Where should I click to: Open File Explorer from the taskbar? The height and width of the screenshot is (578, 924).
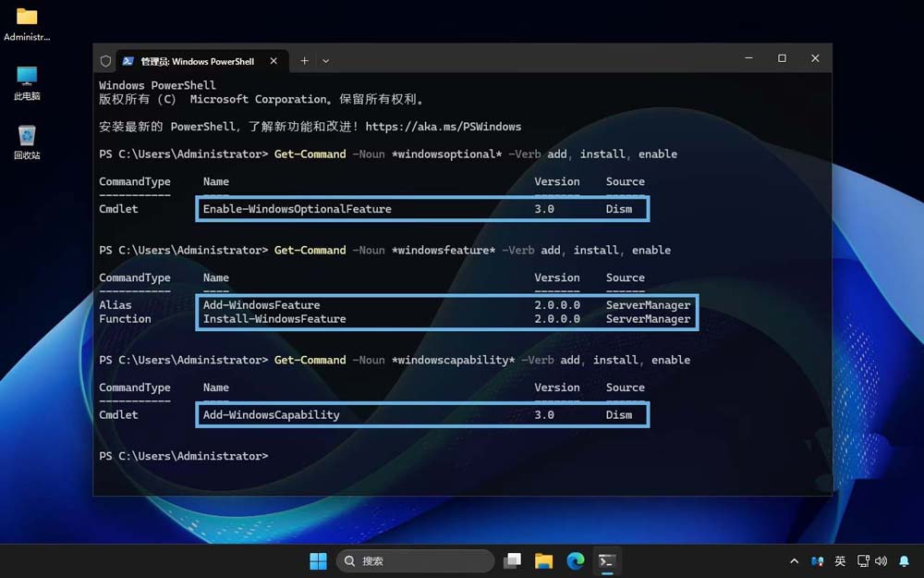(544, 561)
